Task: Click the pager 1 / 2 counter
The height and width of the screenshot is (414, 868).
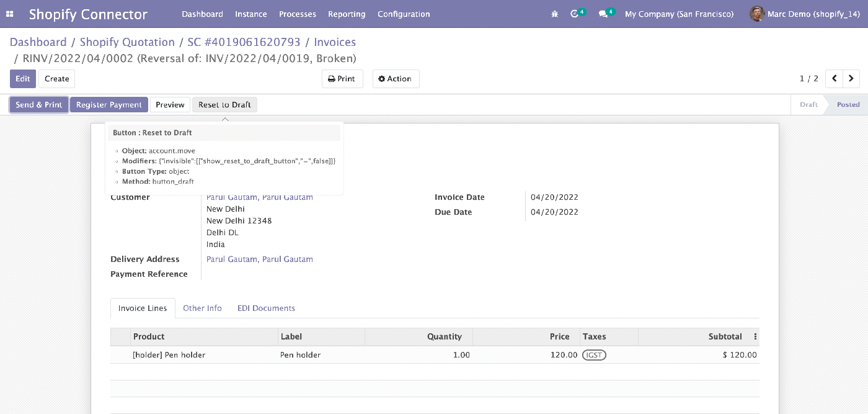Action: tap(808, 79)
